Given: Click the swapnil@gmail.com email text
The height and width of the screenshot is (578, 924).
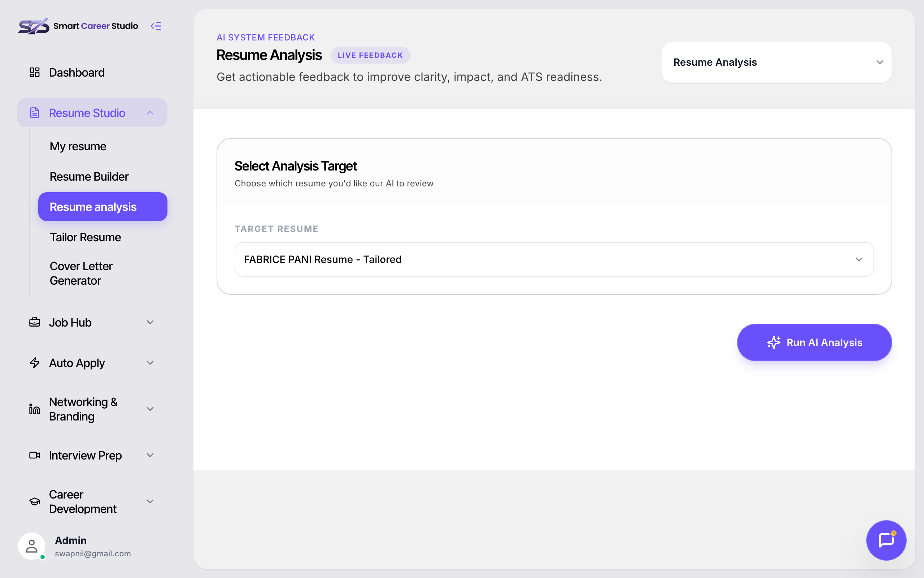Looking at the screenshot, I should [93, 553].
